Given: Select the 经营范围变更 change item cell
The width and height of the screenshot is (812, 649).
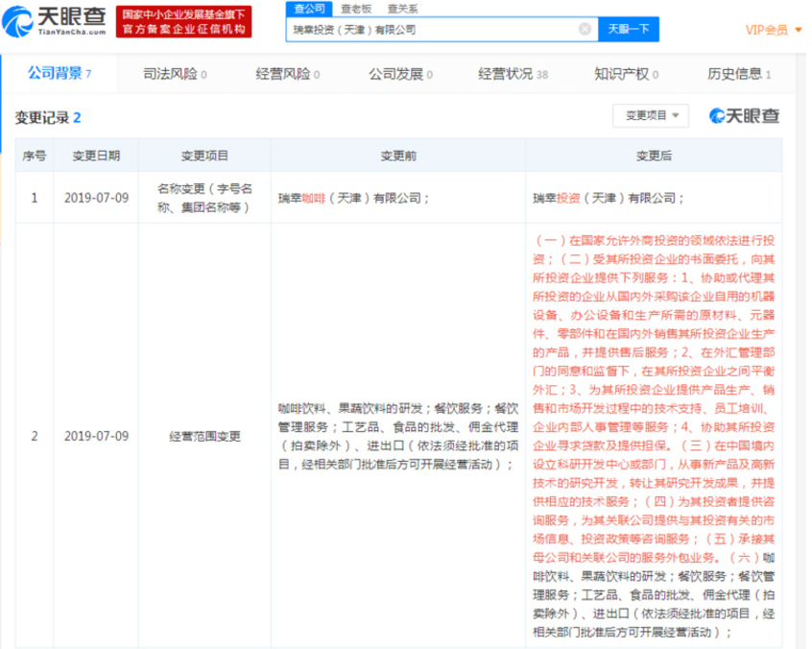Looking at the screenshot, I should pos(204,436).
